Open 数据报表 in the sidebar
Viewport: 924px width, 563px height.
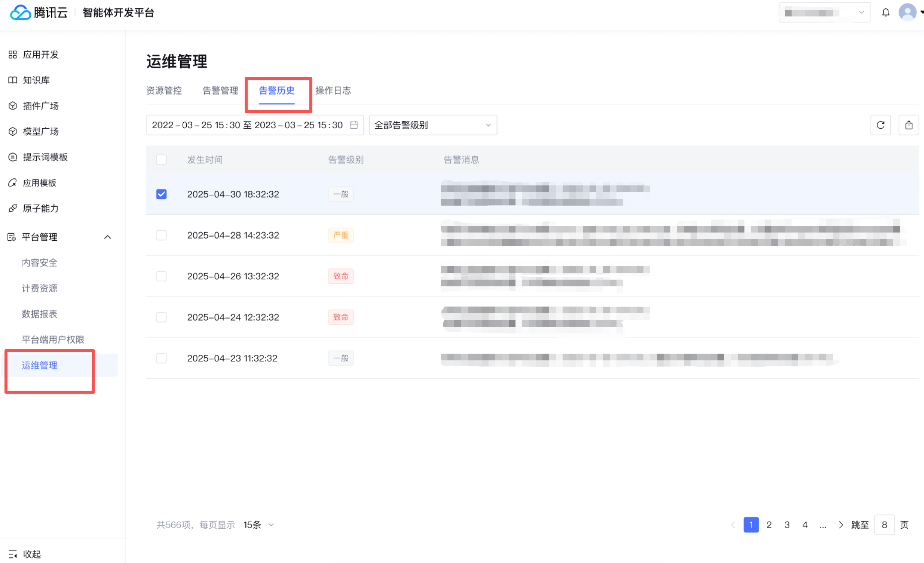tap(39, 314)
